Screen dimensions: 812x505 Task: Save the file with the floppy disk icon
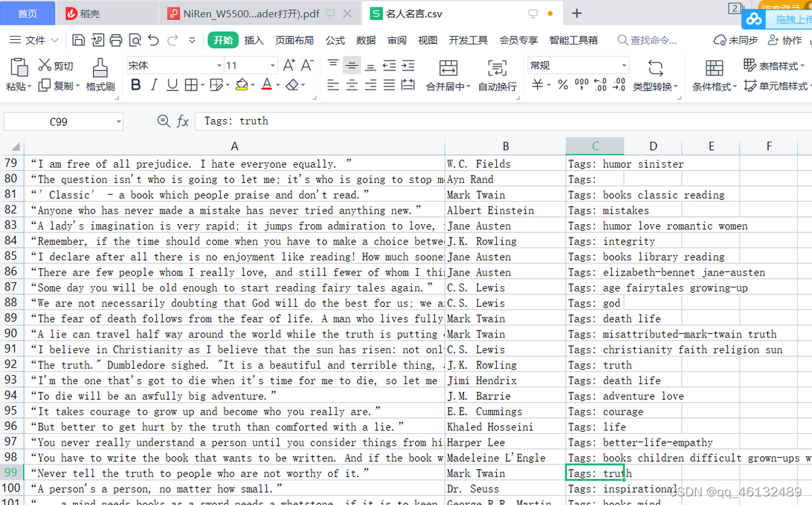point(78,41)
